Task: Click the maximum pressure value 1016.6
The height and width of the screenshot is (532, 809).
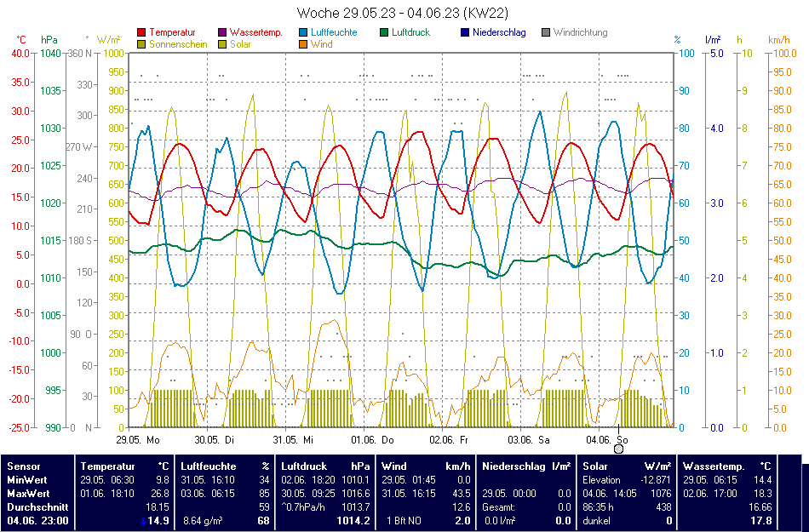Action: [x=355, y=494]
